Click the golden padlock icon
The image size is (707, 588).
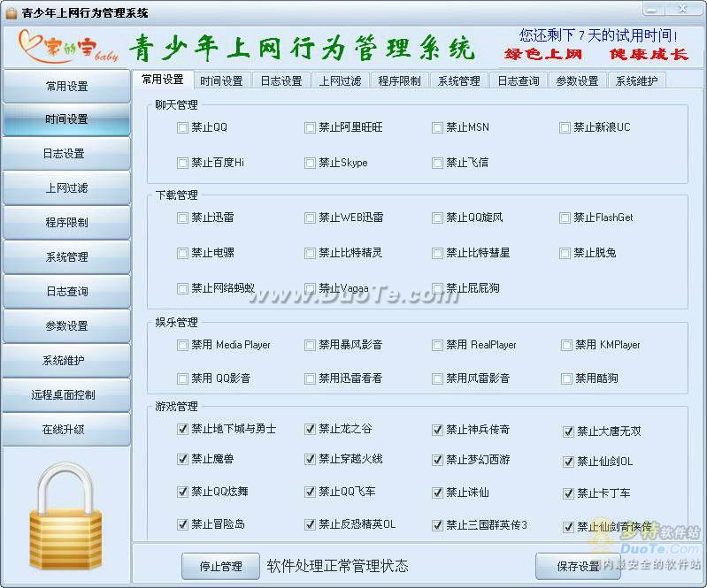[x=65, y=518]
